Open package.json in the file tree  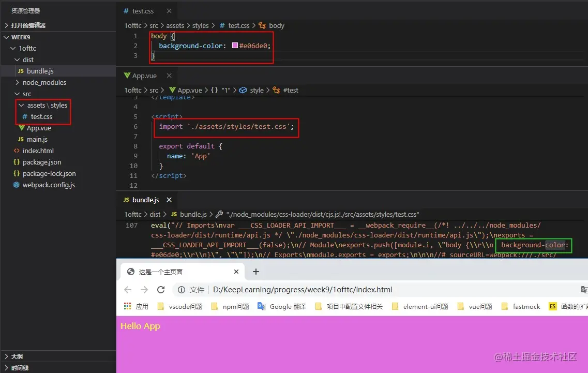click(41, 162)
